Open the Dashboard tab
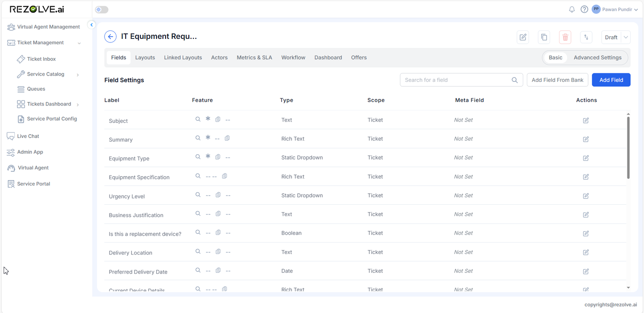 (328, 57)
